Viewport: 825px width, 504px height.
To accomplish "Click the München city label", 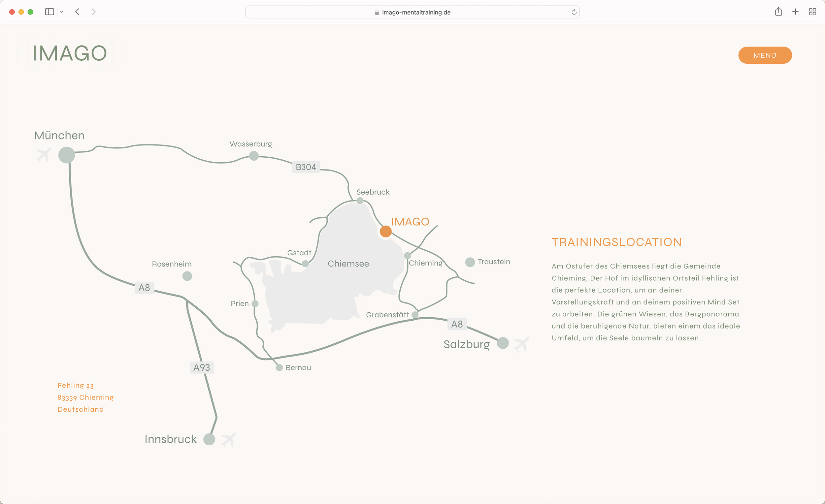I will pyautogui.click(x=59, y=136).
